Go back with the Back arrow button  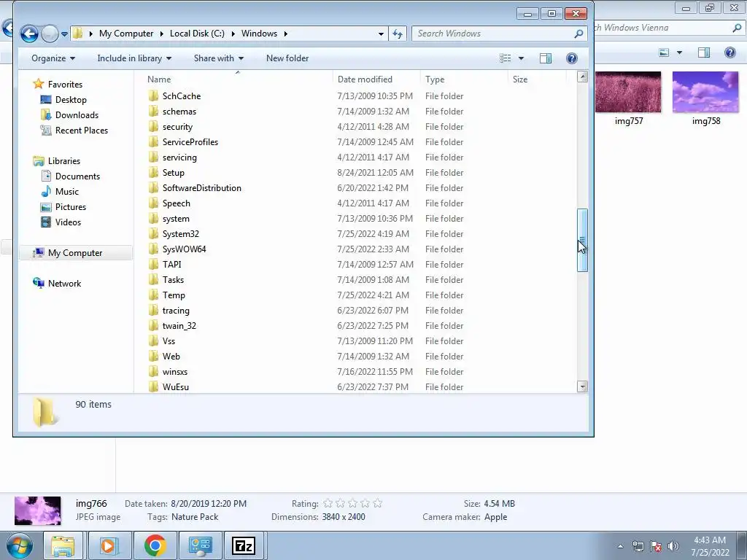(29, 34)
